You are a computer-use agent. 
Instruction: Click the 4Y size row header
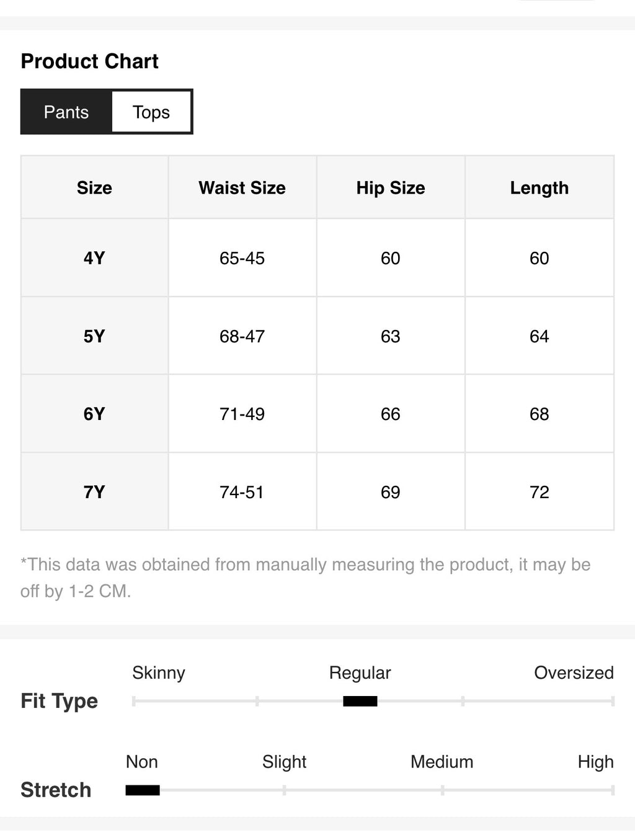[x=94, y=258]
